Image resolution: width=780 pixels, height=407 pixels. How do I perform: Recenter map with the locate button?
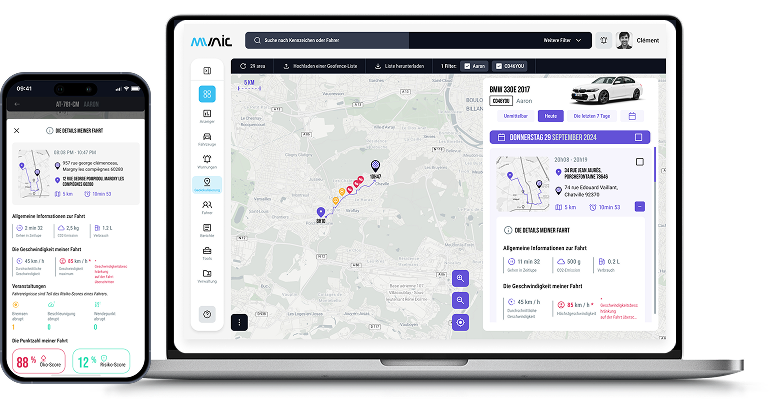(x=460, y=322)
